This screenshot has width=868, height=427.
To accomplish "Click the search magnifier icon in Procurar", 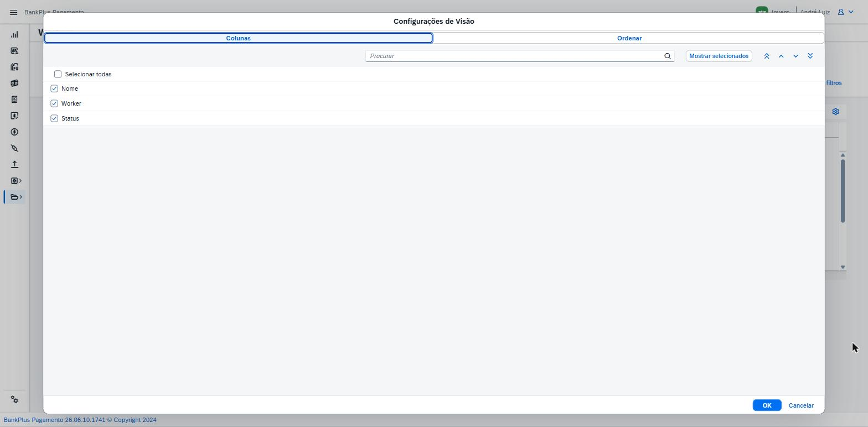I will click(668, 56).
